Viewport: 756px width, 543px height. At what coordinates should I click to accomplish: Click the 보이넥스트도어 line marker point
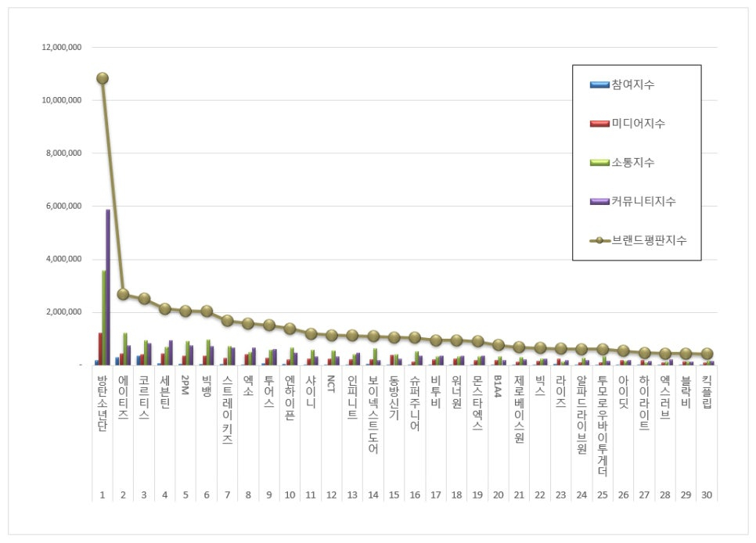[x=373, y=336]
